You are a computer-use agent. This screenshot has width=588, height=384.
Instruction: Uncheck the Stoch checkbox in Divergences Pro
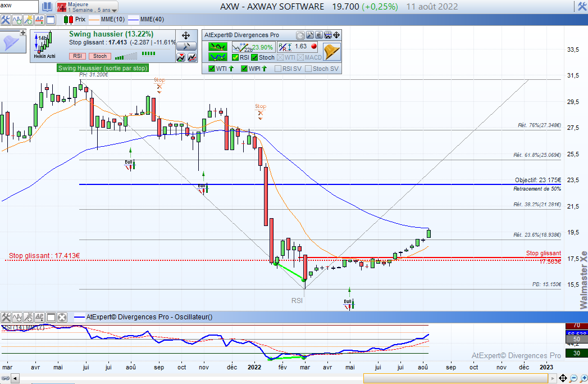pos(254,57)
